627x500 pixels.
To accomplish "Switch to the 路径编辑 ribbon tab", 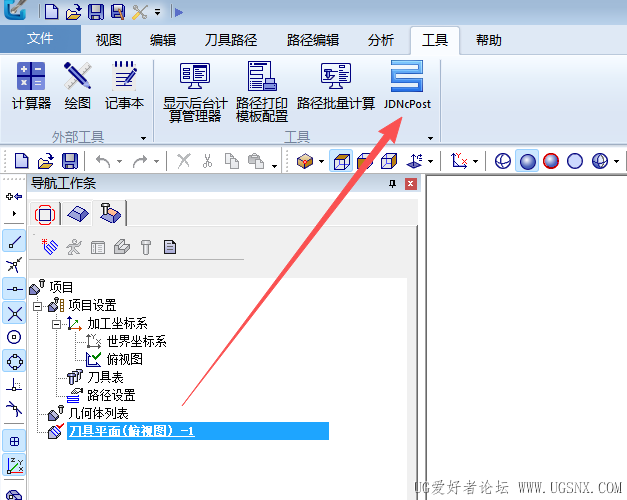I will (x=313, y=40).
